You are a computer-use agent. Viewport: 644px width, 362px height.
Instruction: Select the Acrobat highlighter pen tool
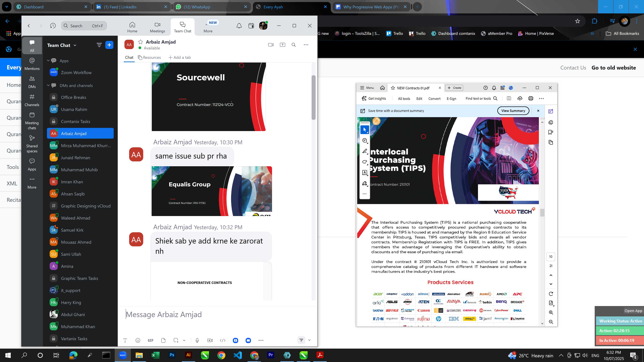click(364, 151)
